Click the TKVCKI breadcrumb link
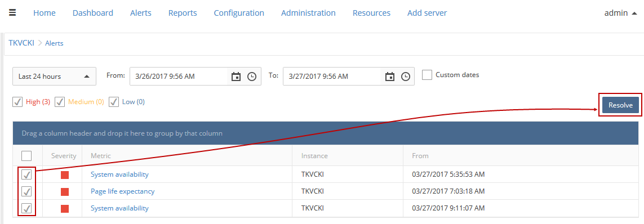 (x=21, y=43)
